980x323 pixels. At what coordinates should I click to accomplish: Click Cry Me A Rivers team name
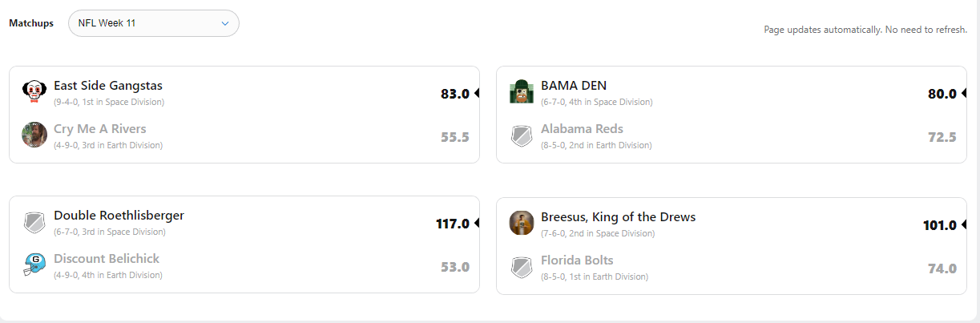100,129
